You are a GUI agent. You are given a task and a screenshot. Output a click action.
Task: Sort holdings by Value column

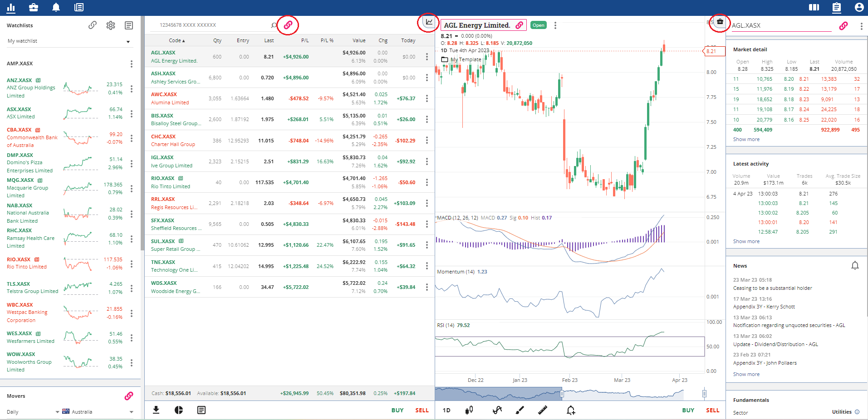359,40
